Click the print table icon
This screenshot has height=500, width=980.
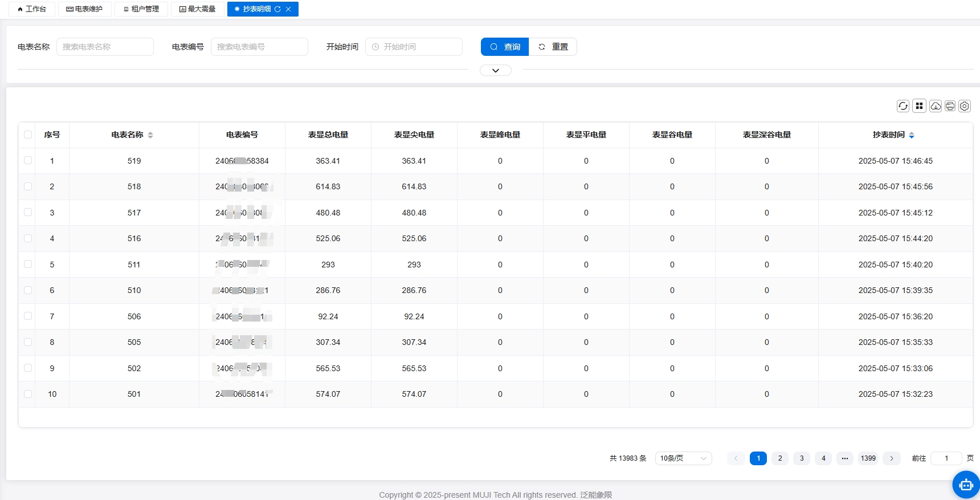click(950, 106)
